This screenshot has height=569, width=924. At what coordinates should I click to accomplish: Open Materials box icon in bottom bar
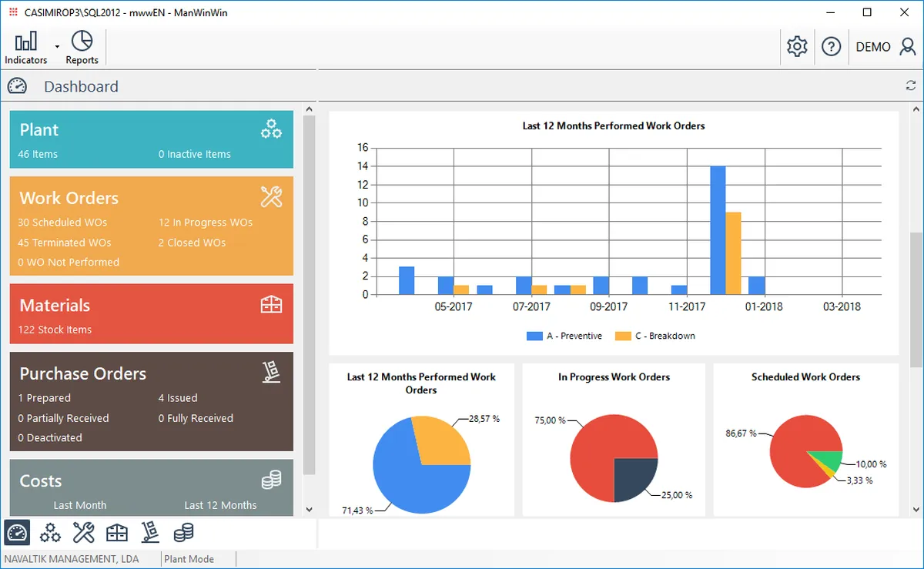[x=116, y=532]
